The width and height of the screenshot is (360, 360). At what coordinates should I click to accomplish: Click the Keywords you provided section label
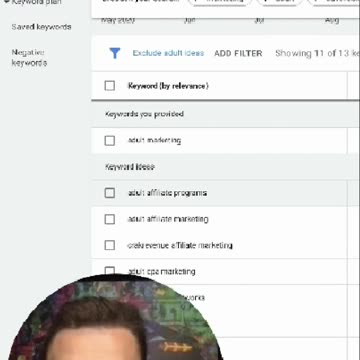tap(144, 114)
